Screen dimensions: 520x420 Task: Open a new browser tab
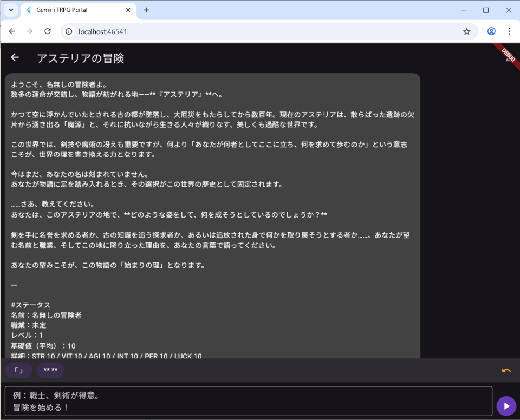[146, 10]
